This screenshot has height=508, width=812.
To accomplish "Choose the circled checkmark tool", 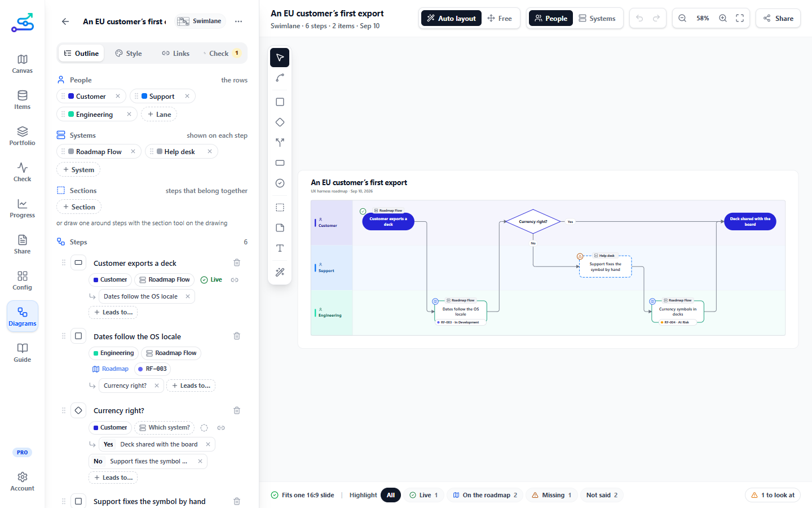I will tap(280, 183).
